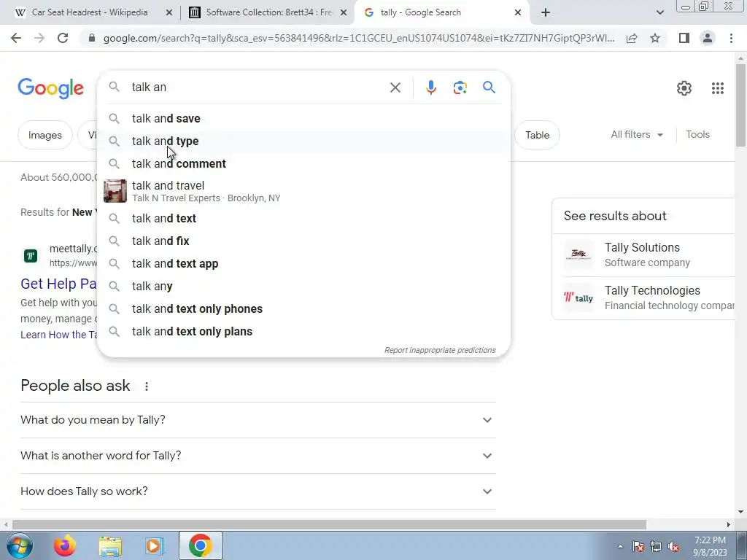Bookmark this page with the star icon
747x560 pixels.
pos(655,38)
